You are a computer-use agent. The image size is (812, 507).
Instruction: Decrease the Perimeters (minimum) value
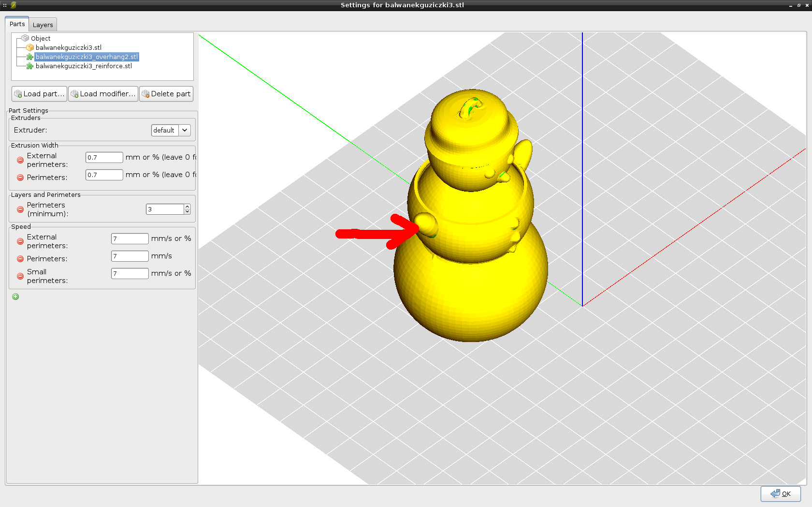pos(188,212)
